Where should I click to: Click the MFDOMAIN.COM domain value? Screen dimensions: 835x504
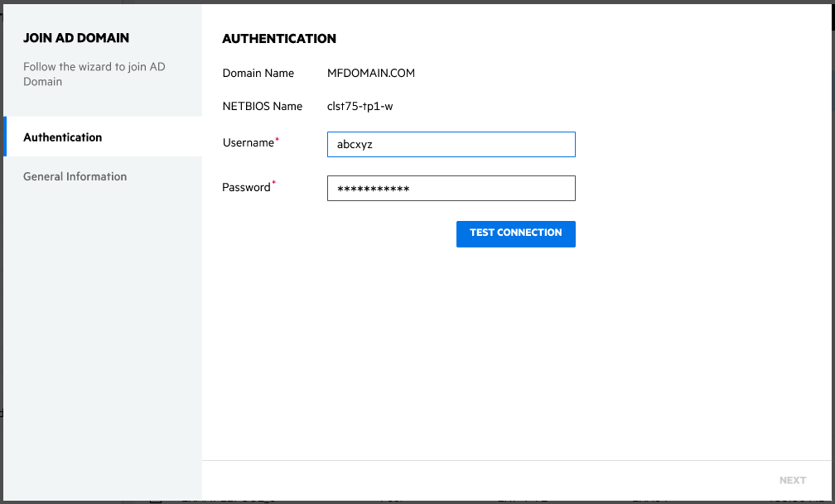click(x=371, y=73)
